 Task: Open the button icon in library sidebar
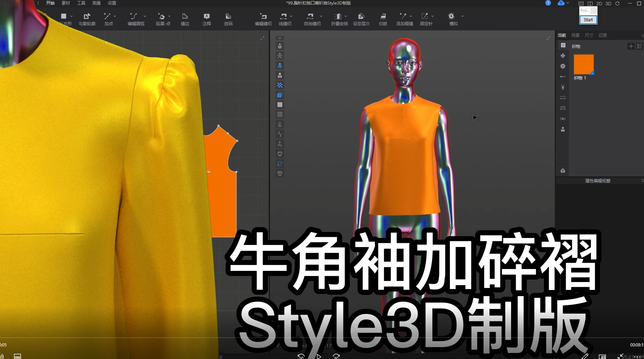(563, 66)
